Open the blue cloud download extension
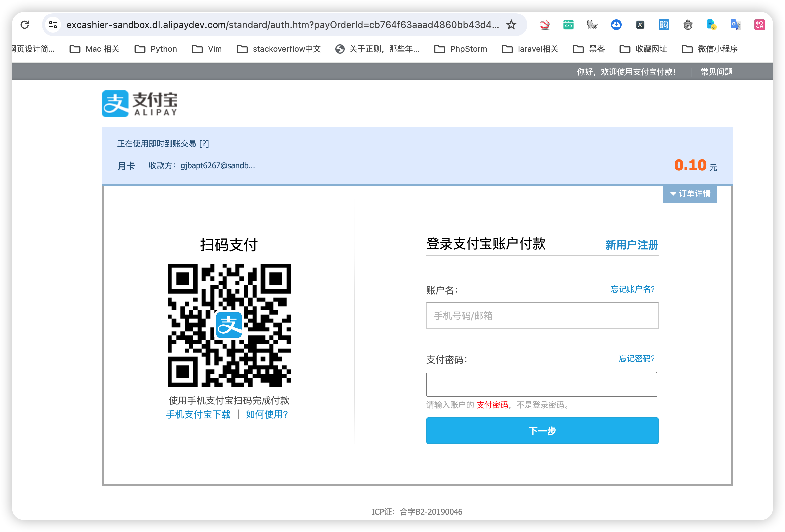The height and width of the screenshot is (532, 785). [616, 24]
